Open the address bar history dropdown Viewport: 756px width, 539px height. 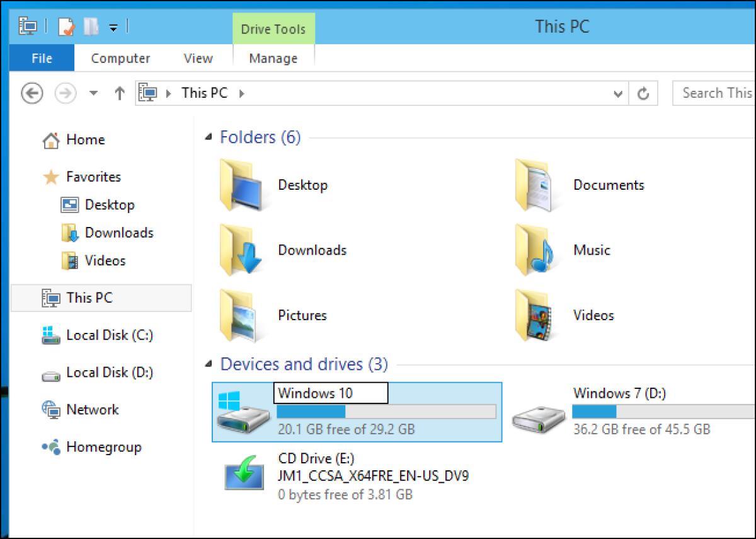tap(618, 93)
